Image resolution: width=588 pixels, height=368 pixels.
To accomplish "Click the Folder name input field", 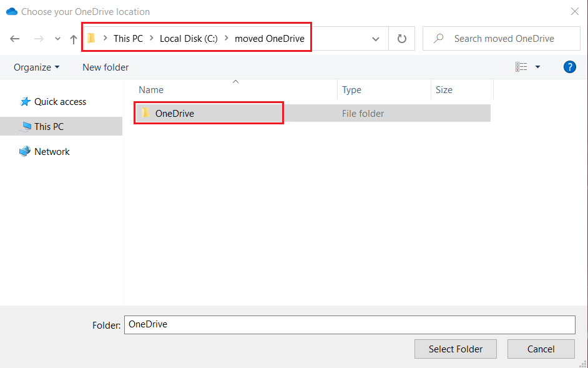I will tap(350, 325).
